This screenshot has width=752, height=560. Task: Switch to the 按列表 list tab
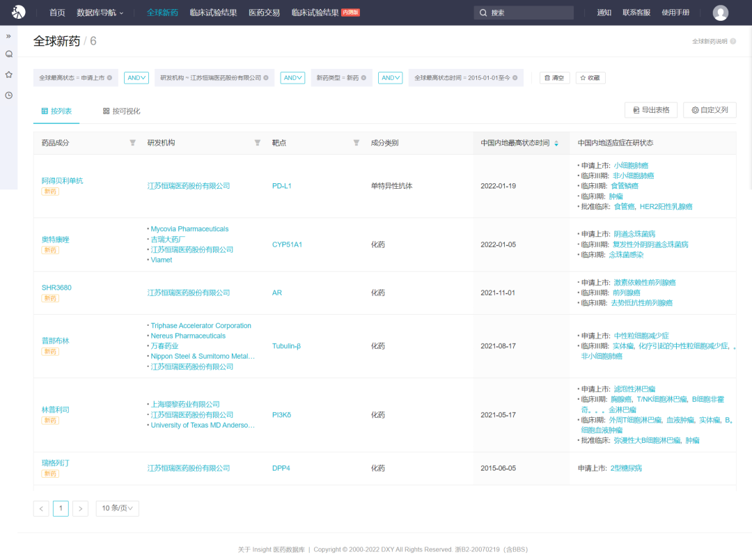click(56, 111)
